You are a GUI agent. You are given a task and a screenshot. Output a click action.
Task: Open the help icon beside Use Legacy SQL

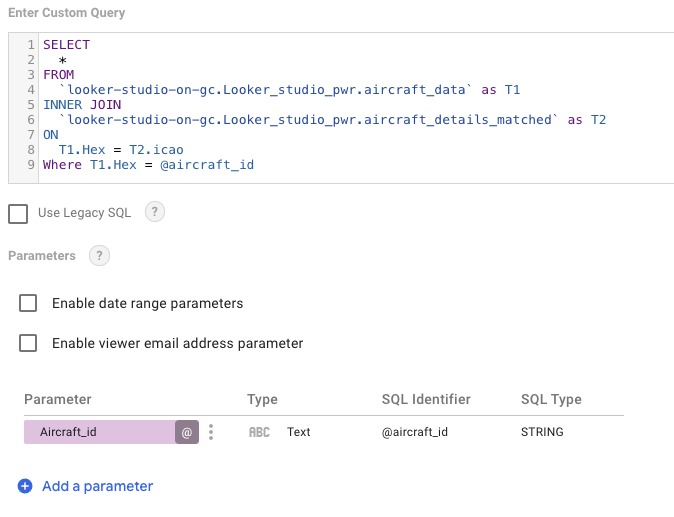(155, 212)
